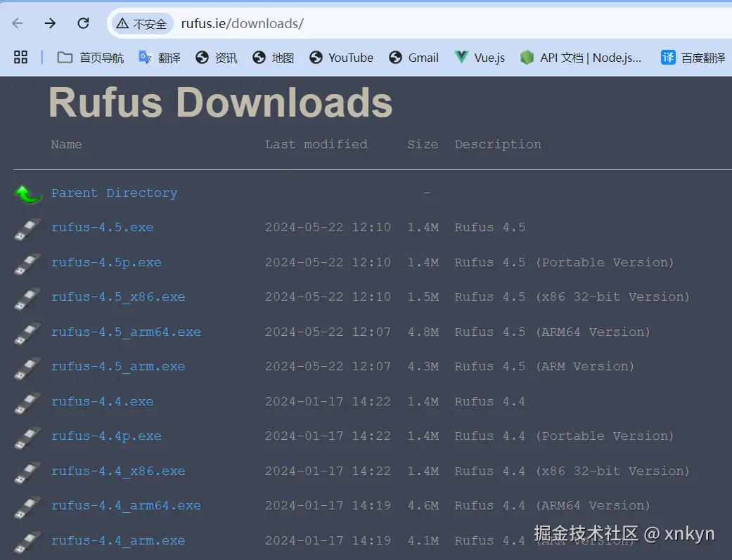Click the description "Rufus 4.4 (x86 32-bit Version)"
The width and height of the screenshot is (732, 560).
click(572, 471)
